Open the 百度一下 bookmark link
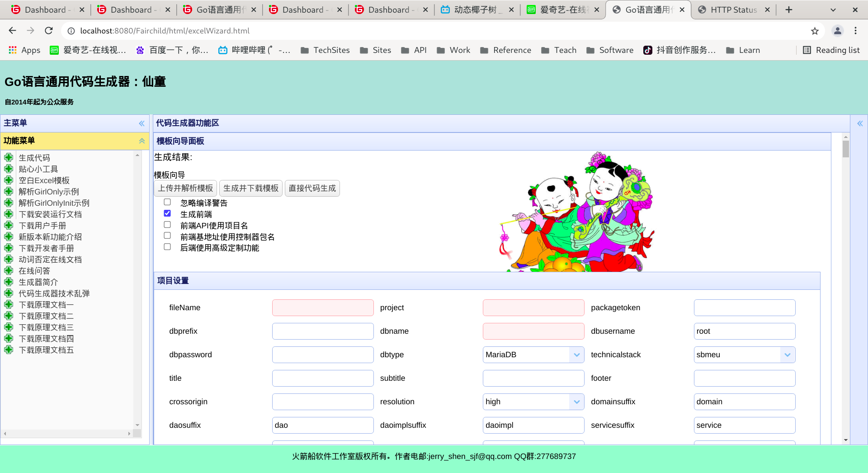This screenshot has width=868, height=473. 172,50
